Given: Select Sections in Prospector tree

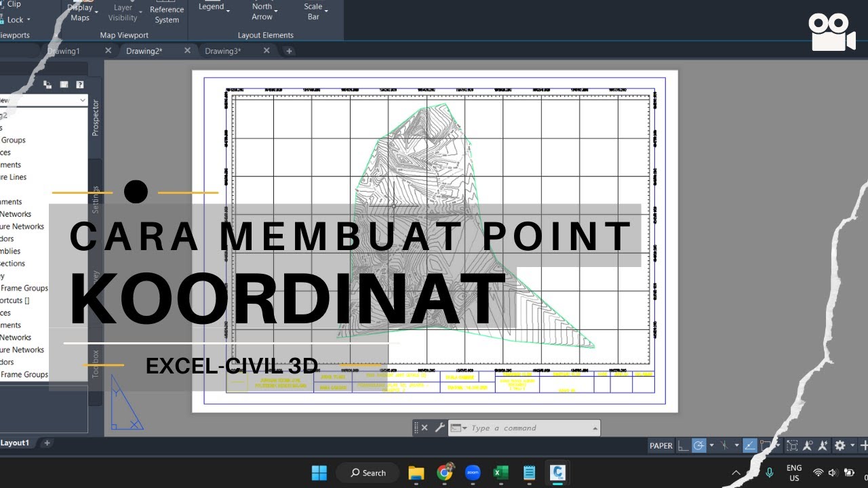Looking at the screenshot, I should (12, 264).
